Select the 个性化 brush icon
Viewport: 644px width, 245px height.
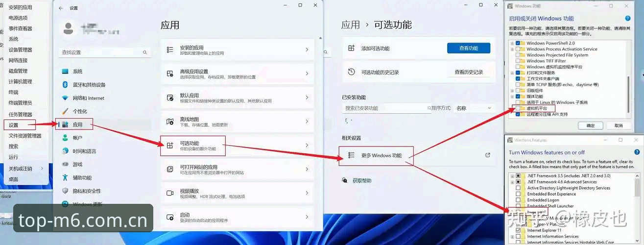coord(65,111)
